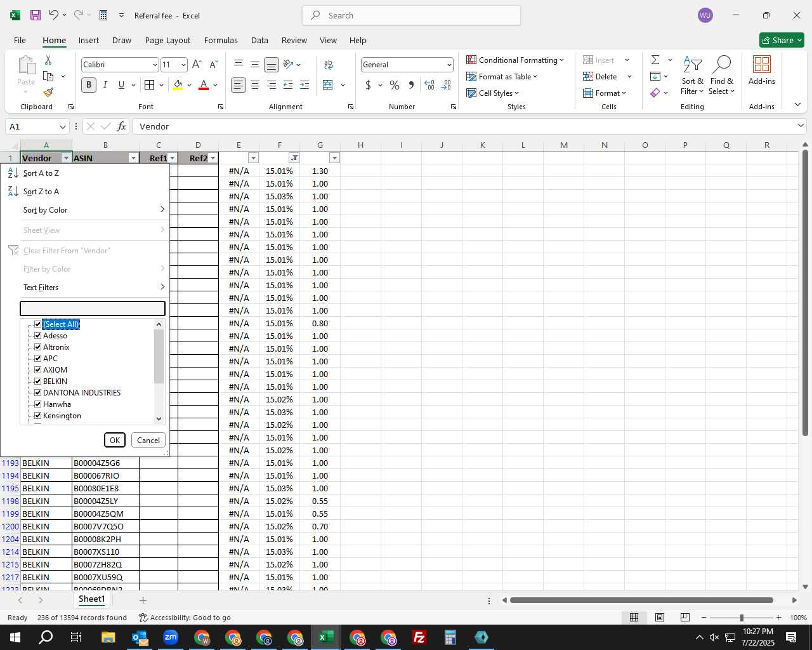Click the zoom slider in the status bar
This screenshot has width=812, height=650.
(742, 618)
